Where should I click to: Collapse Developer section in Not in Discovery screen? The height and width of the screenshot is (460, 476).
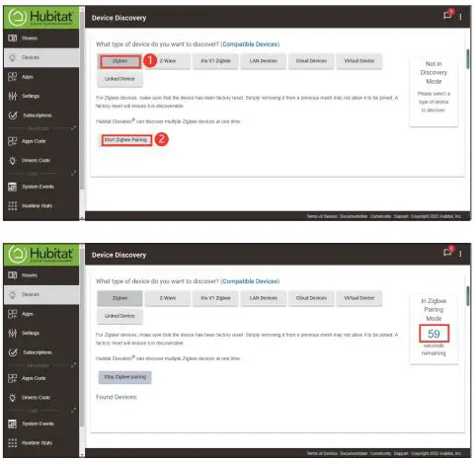pyautogui.click(x=73, y=128)
